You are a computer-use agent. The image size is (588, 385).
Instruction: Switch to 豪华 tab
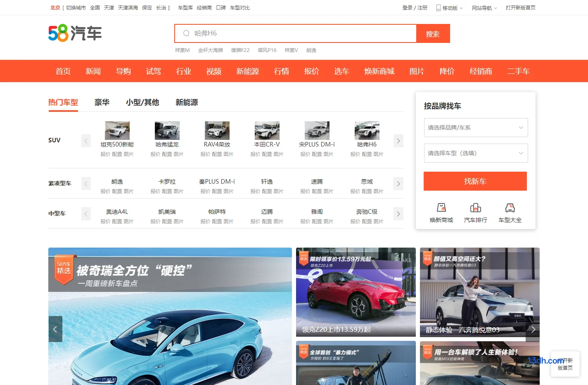point(102,102)
